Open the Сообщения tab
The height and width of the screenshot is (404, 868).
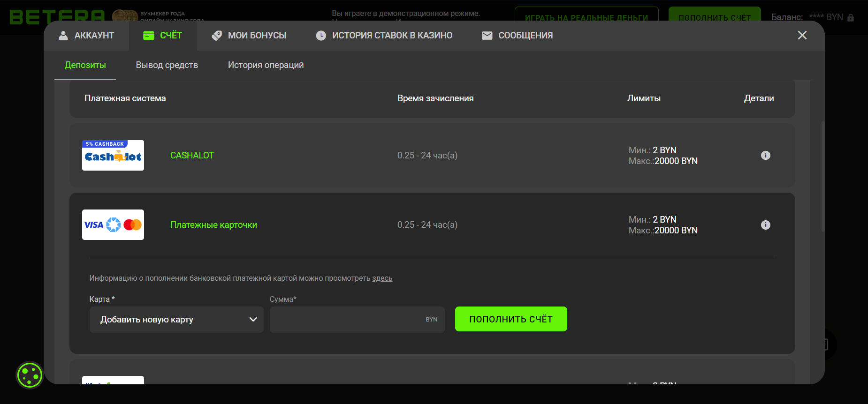click(x=517, y=36)
